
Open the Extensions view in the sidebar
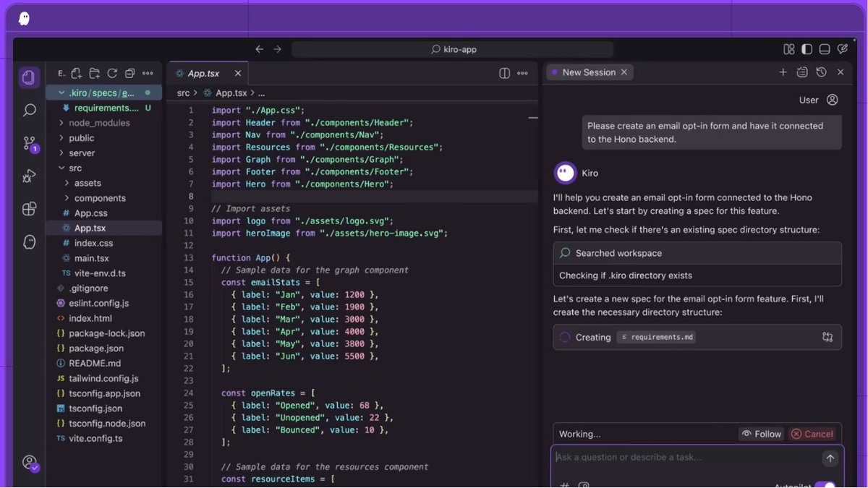29,209
